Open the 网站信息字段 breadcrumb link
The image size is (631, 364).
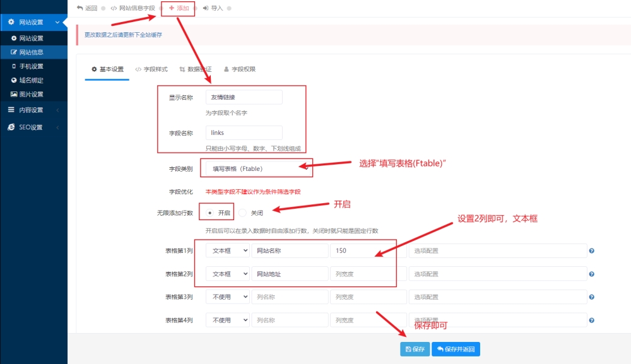pyautogui.click(x=133, y=8)
